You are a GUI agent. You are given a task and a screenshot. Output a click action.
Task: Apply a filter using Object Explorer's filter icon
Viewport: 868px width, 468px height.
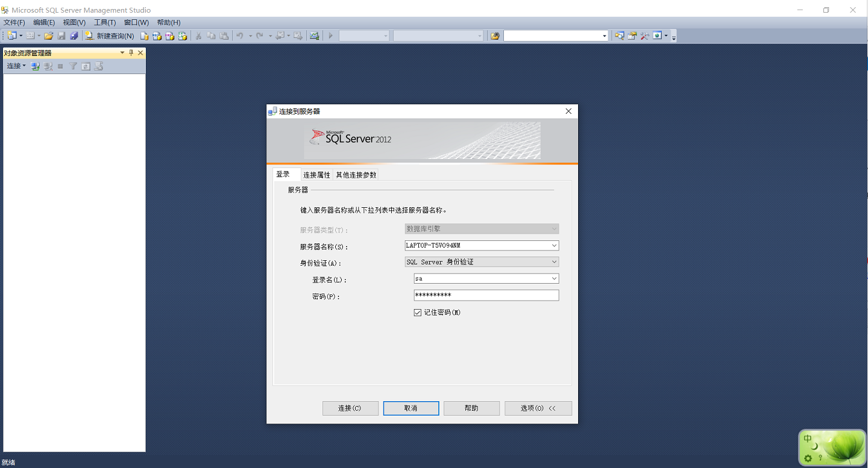(73, 66)
